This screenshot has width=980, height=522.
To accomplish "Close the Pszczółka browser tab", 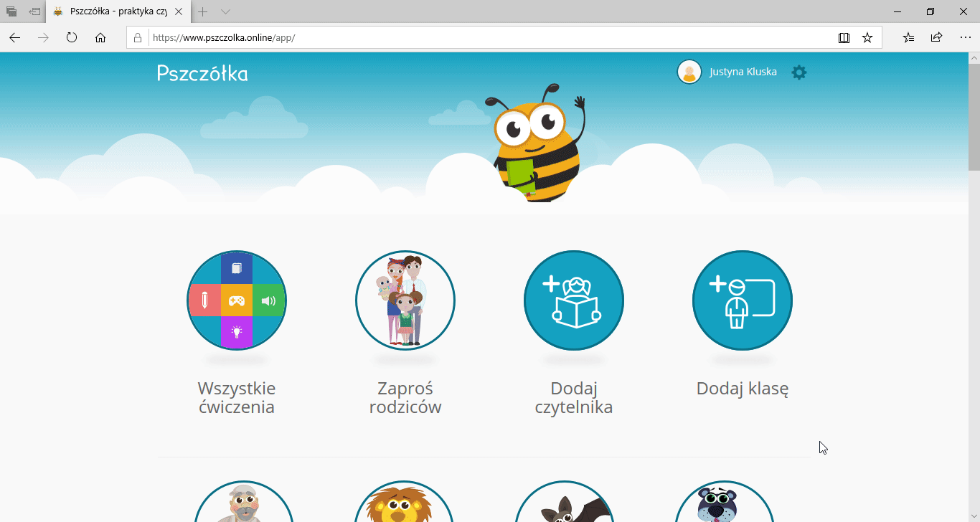I will [179, 11].
